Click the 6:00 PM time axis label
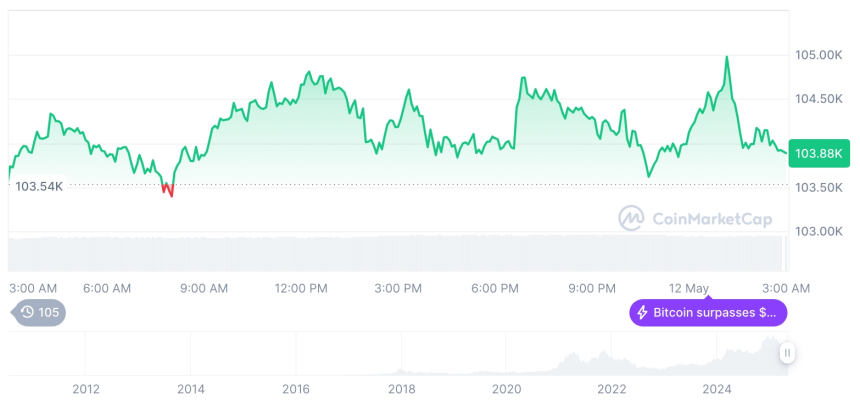The height and width of the screenshot is (401, 860). (x=495, y=288)
